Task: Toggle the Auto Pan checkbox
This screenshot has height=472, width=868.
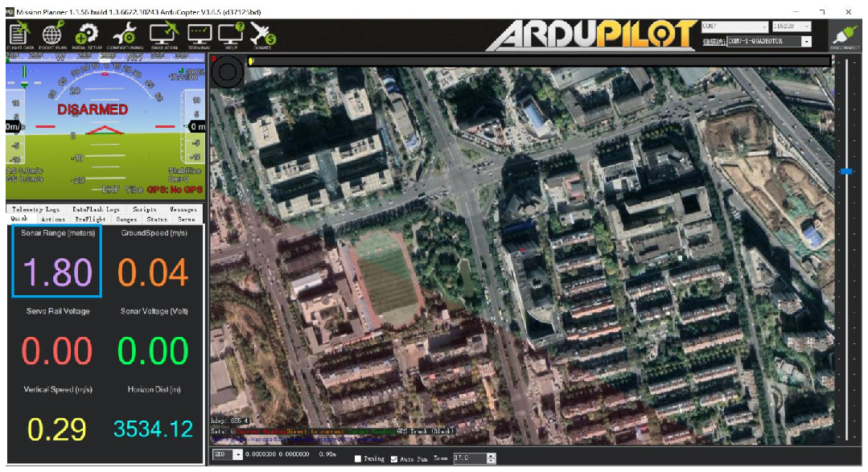Action: click(x=394, y=458)
